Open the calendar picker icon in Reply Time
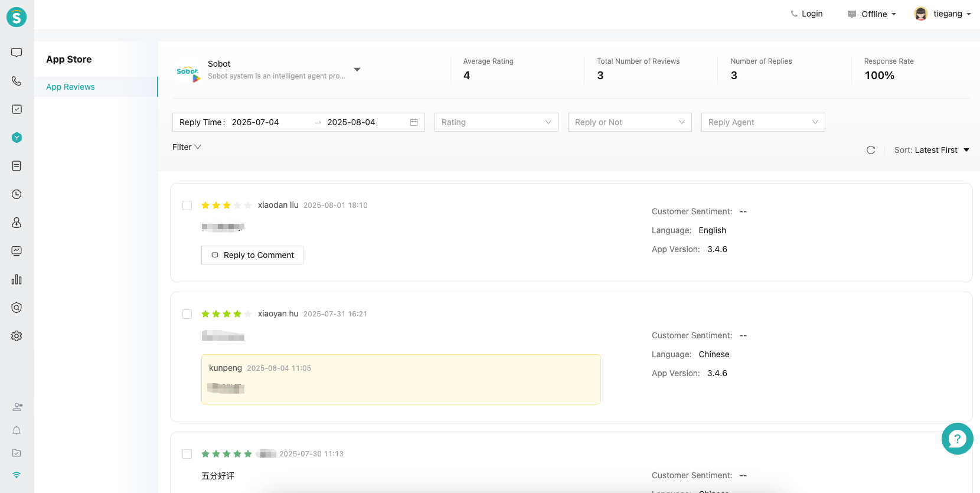The width and height of the screenshot is (980, 493). (x=414, y=122)
